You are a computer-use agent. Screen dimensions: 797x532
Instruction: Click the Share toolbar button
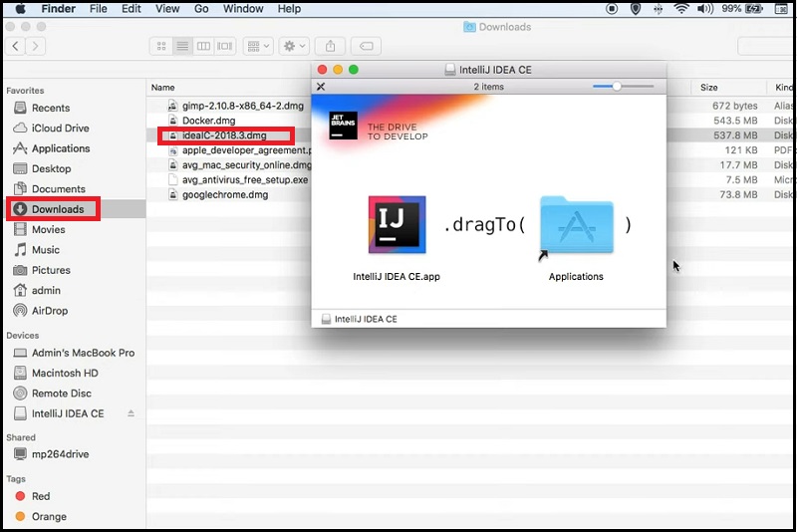(x=331, y=47)
